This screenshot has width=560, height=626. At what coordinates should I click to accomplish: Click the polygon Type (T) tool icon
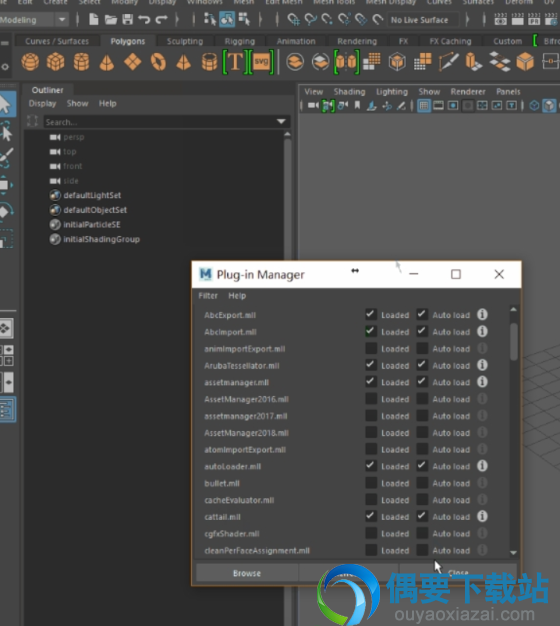click(235, 62)
